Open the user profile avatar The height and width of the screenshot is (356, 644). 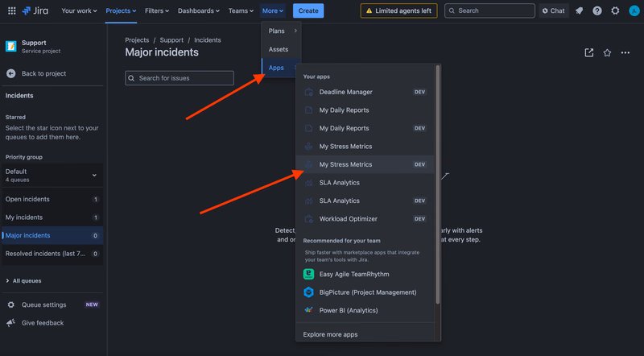click(634, 10)
